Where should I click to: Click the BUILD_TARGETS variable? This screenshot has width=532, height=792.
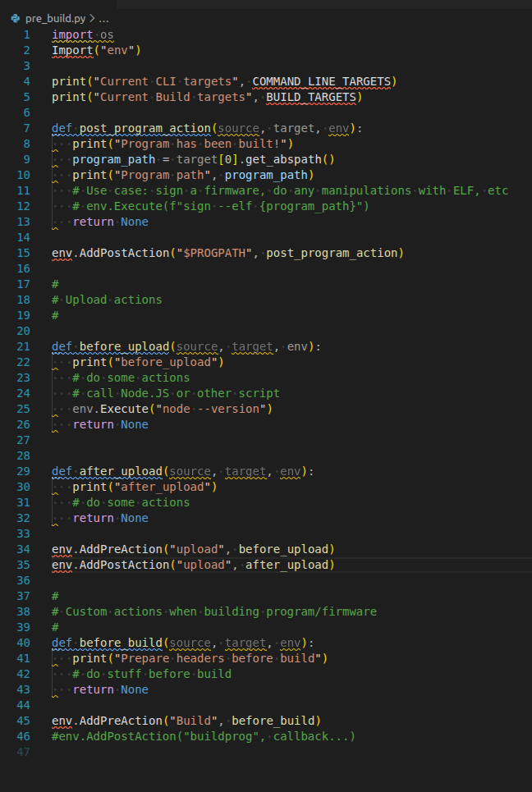(312, 97)
